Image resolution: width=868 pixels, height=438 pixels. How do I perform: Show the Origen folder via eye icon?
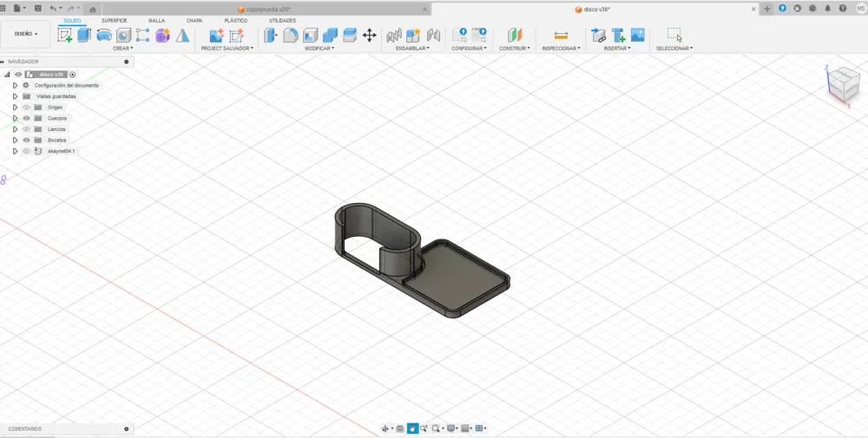pyautogui.click(x=27, y=108)
